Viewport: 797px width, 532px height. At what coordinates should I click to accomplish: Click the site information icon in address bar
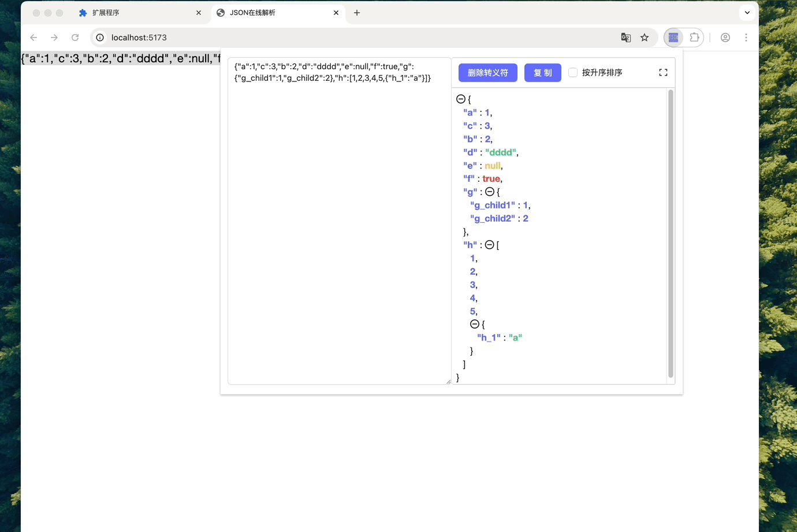pos(100,37)
